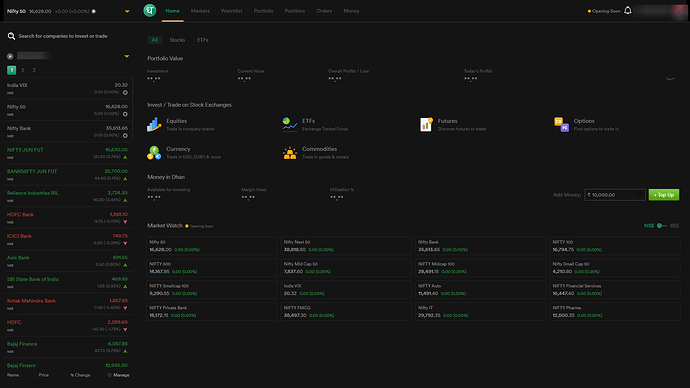Click up arrow on BANKNIFTY JUN FUT row

point(125,179)
